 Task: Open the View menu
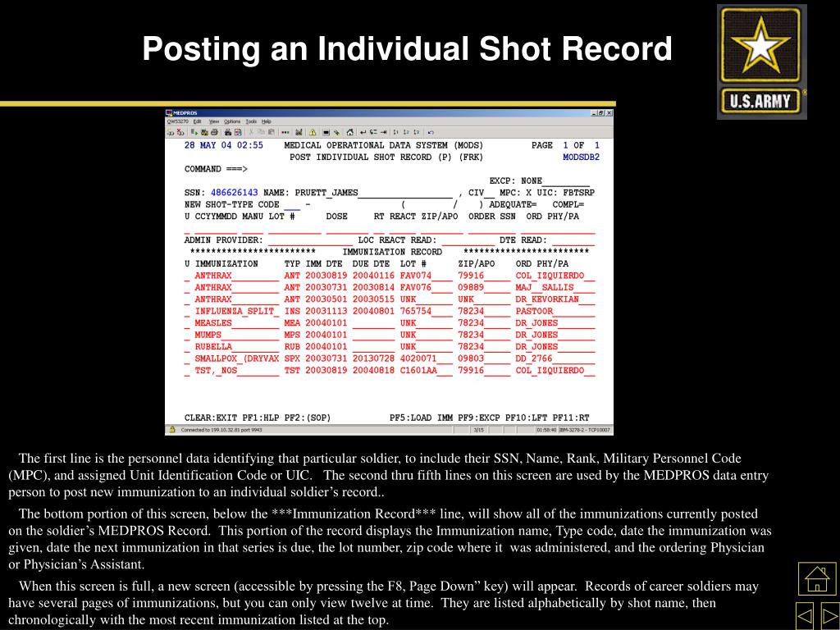(214, 121)
